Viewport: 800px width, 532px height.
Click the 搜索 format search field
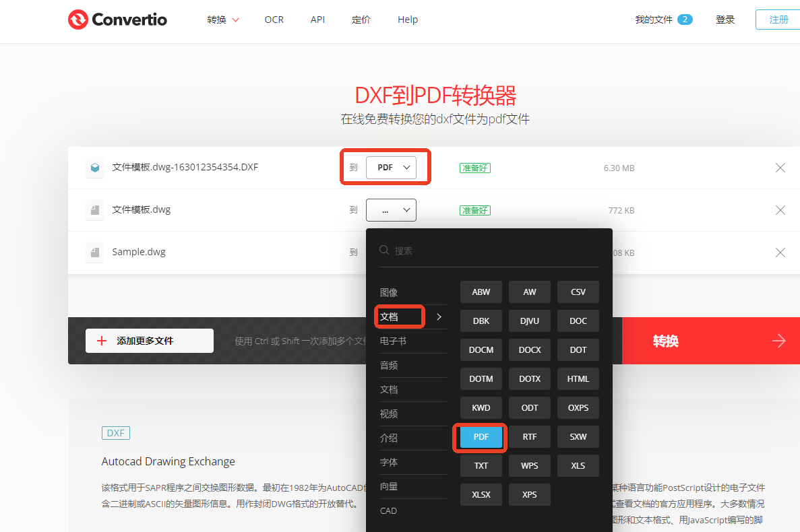tap(489, 251)
